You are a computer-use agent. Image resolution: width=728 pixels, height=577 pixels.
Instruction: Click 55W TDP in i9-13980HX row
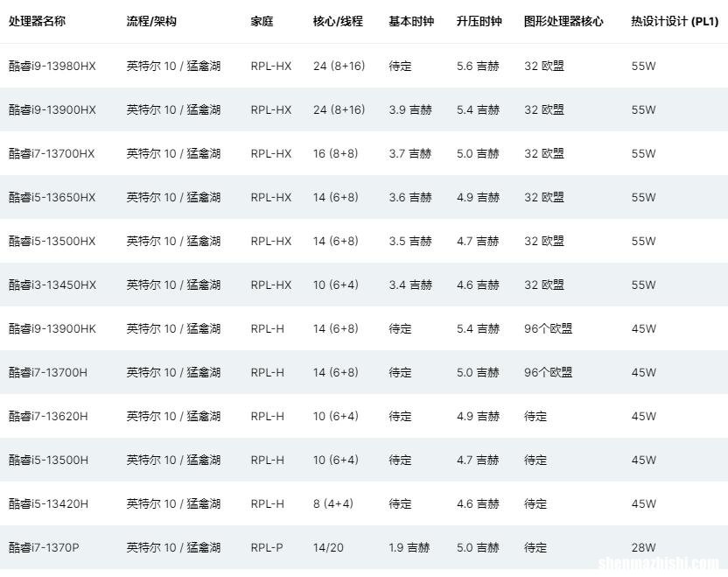643,66
